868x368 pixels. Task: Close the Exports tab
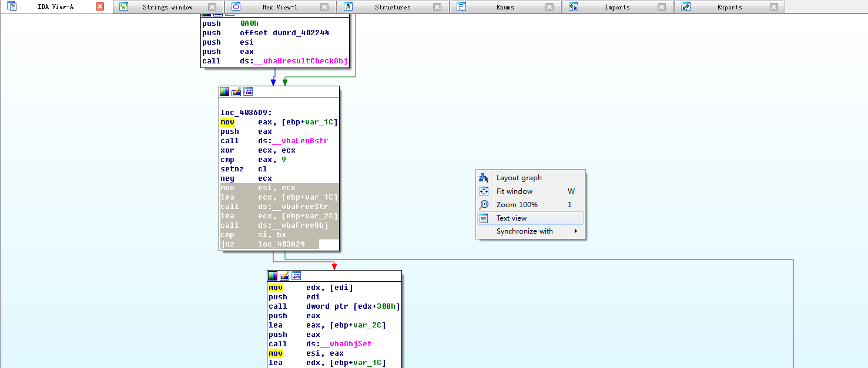pos(774,7)
